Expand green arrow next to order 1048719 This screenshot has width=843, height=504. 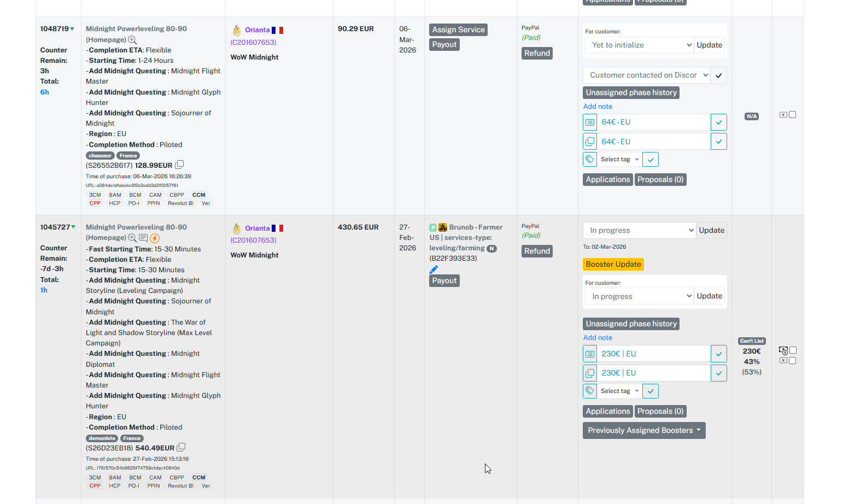(72, 29)
